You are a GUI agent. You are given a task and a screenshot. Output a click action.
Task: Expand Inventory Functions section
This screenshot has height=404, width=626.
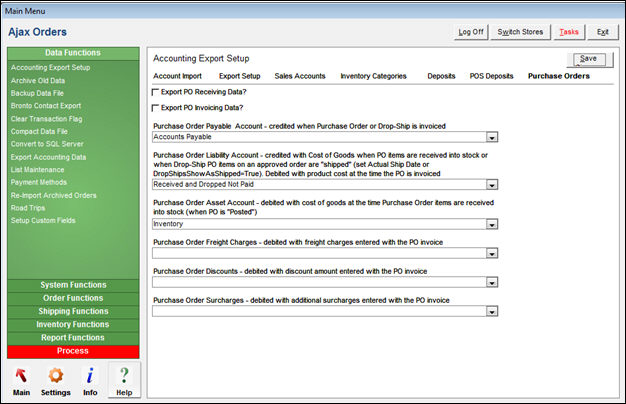(73, 325)
